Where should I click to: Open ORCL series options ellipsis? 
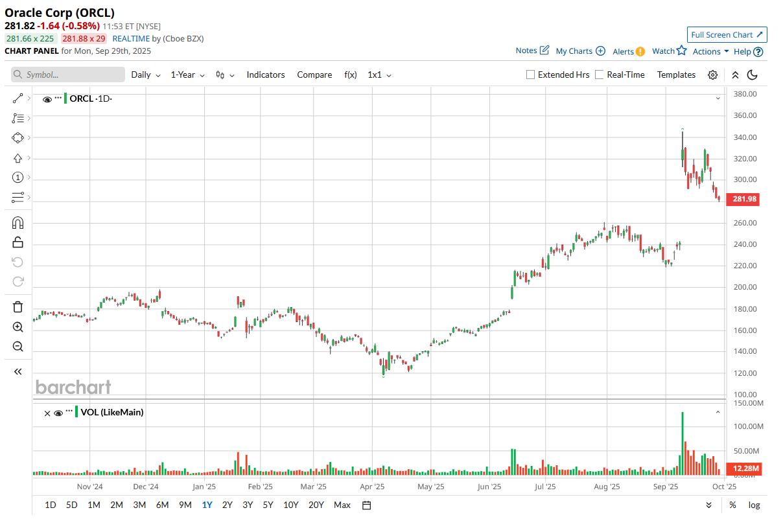click(x=58, y=98)
